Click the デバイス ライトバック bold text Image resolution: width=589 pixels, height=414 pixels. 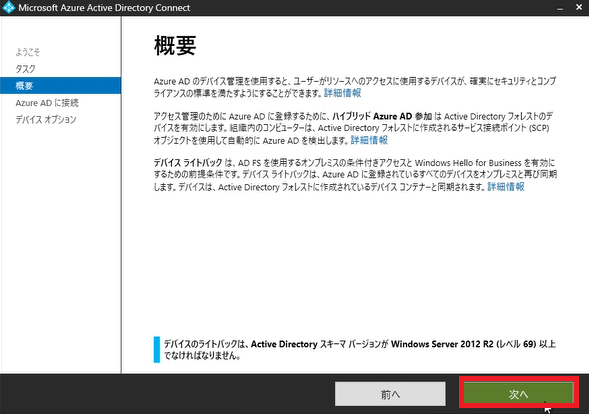(188, 163)
